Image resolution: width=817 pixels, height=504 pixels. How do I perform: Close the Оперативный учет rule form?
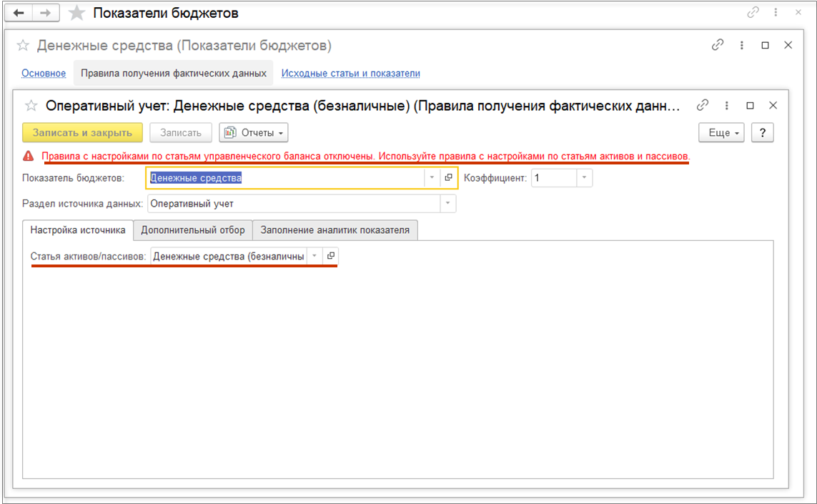[773, 106]
